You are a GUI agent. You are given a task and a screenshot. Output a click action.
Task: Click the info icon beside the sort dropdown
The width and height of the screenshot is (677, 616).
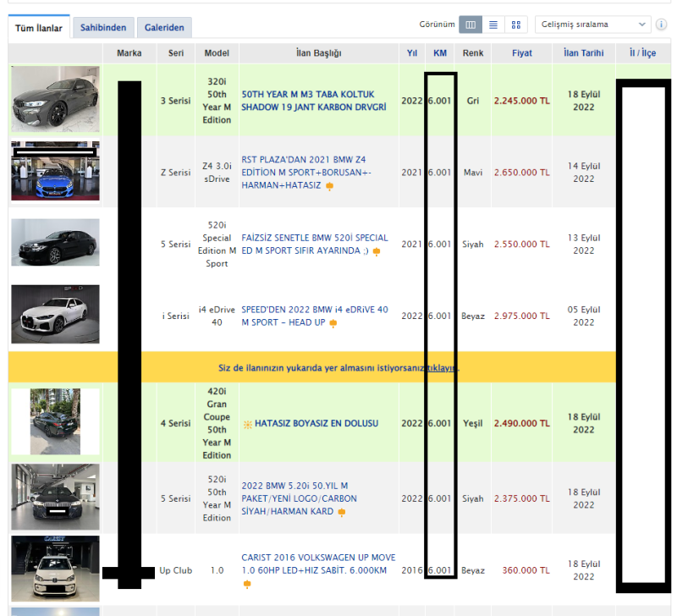click(661, 25)
